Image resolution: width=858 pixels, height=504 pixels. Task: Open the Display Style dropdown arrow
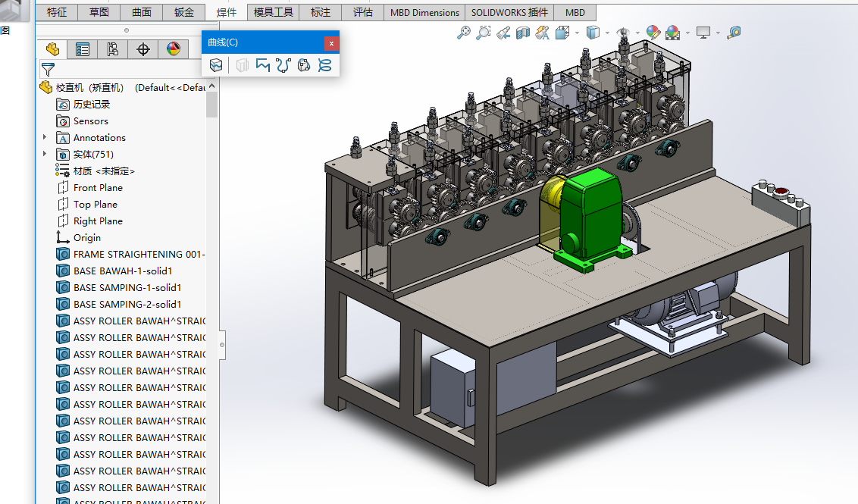pos(608,33)
